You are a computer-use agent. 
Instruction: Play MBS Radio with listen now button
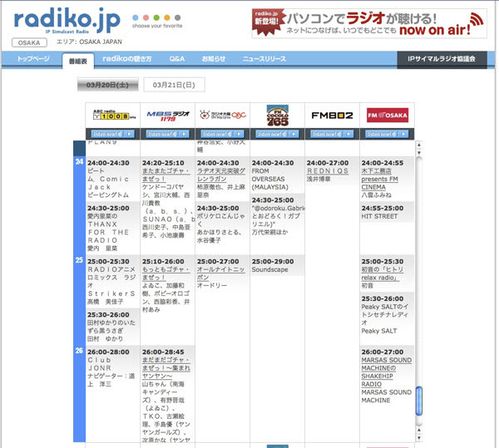point(168,134)
